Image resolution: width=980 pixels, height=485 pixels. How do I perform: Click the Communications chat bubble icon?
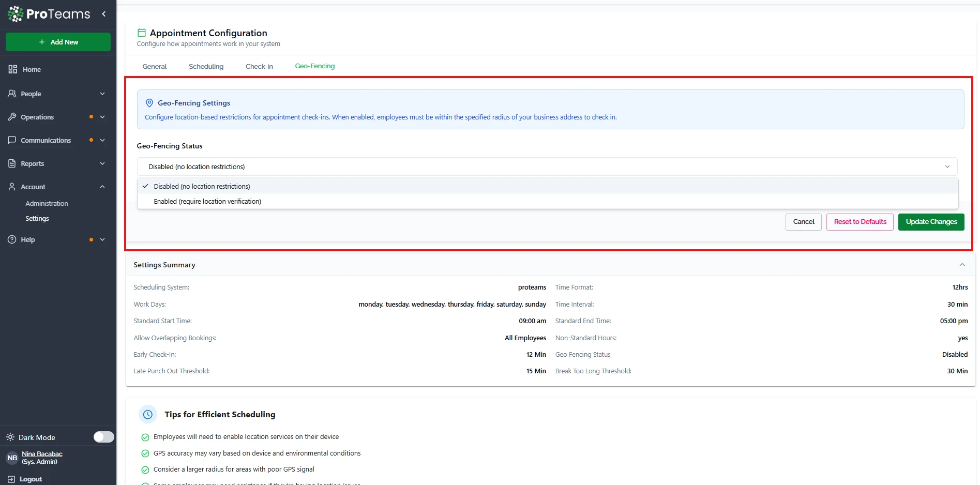click(x=12, y=140)
